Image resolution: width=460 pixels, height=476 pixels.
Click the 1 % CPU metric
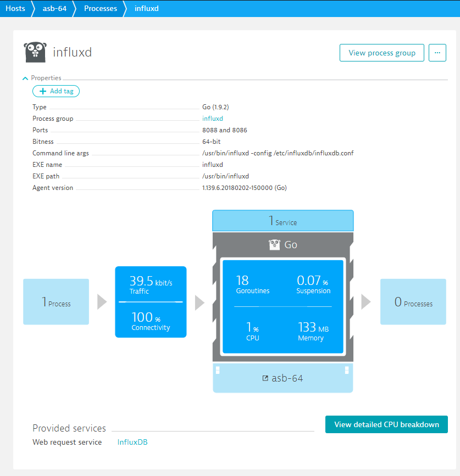(x=252, y=331)
